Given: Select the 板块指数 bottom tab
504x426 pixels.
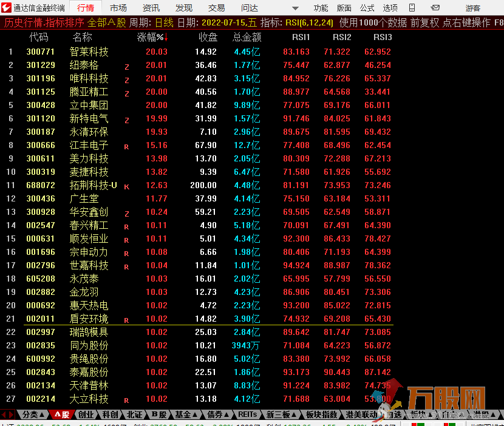Looking at the screenshot, I should pyautogui.click(x=321, y=414).
